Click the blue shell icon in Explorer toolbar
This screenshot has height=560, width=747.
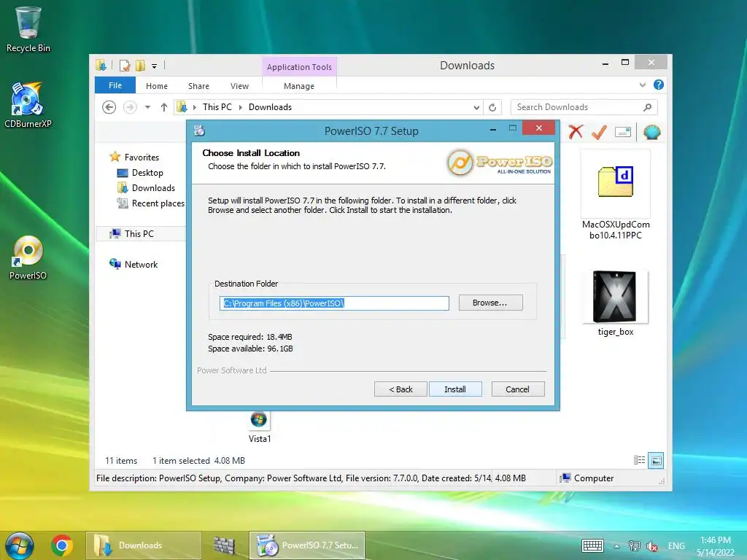coord(651,132)
